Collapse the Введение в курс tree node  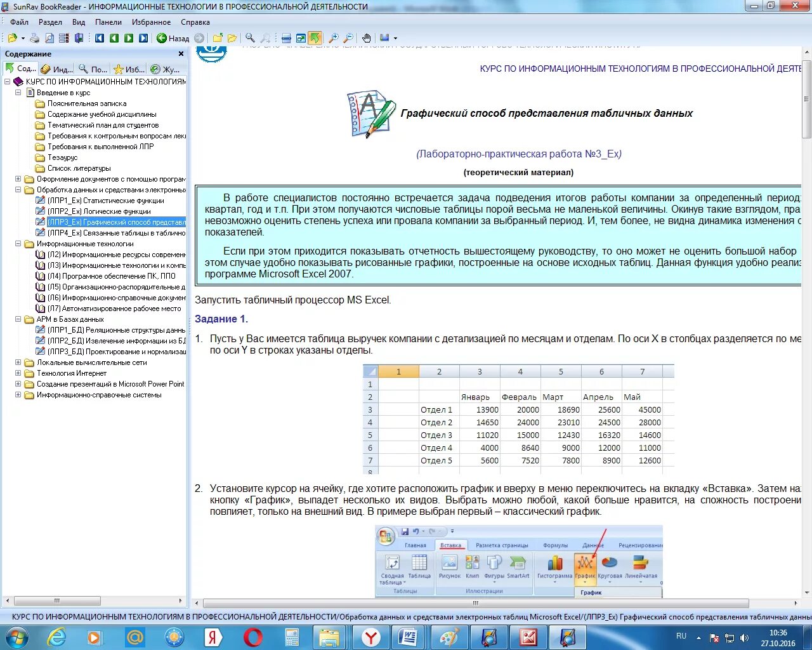click(x=18, y=93)
